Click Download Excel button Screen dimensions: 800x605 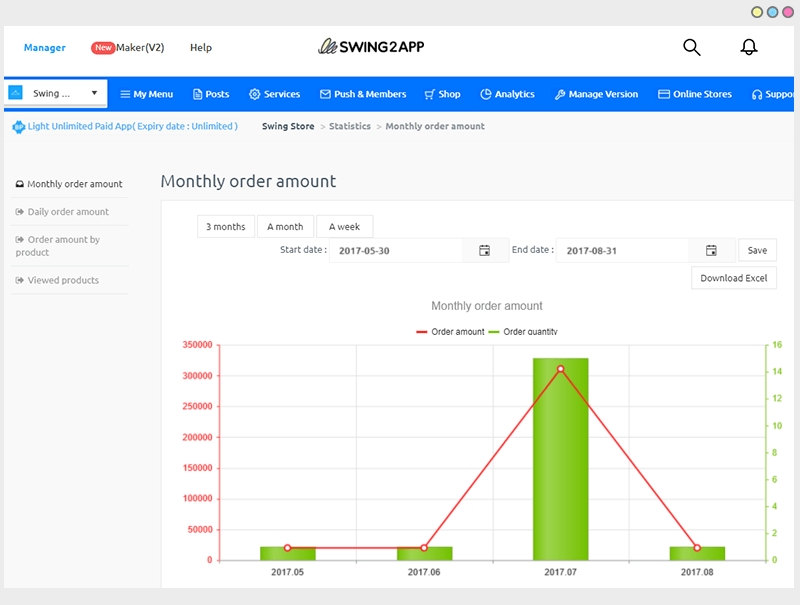click(733, 278)
